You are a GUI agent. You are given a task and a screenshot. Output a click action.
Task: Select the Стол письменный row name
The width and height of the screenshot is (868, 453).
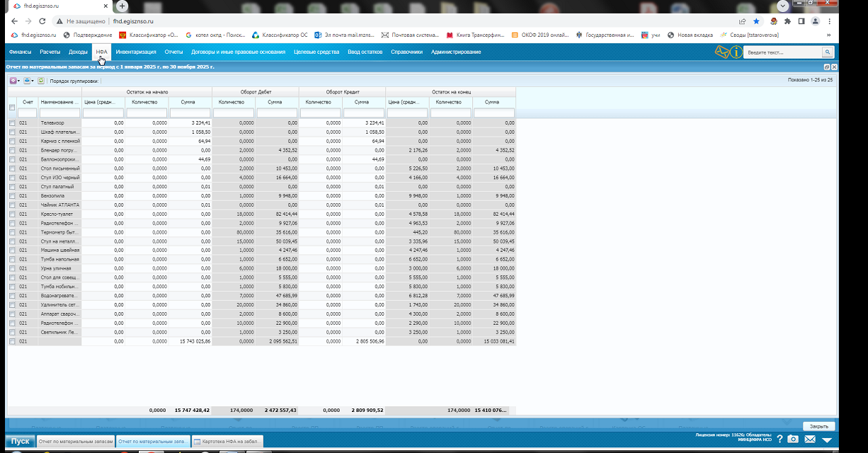pyautogui.click(x=59, y=168)
